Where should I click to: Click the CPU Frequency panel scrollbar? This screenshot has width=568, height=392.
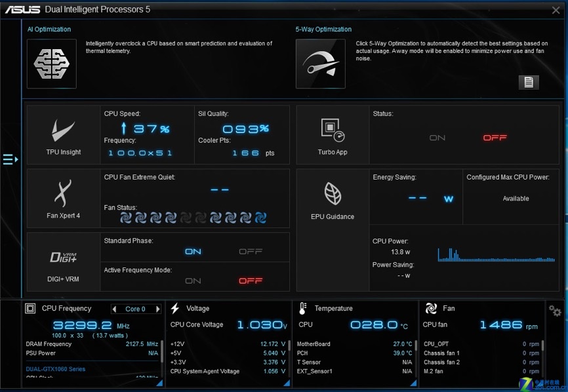161,351
